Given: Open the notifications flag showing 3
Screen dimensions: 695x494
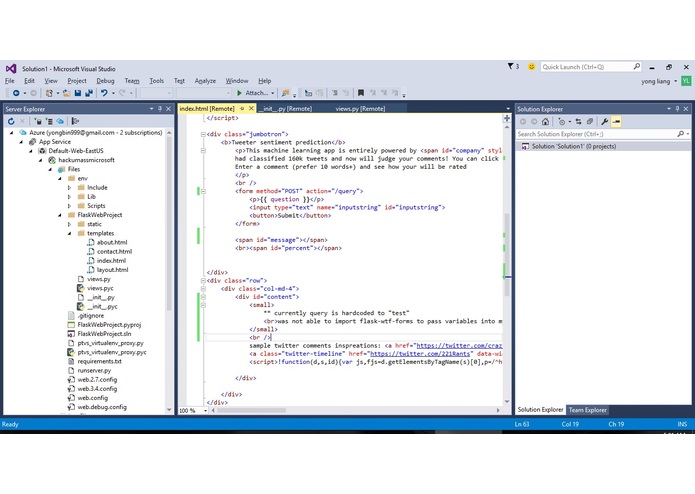Looking at the screenshot, I should click(513, 66).
